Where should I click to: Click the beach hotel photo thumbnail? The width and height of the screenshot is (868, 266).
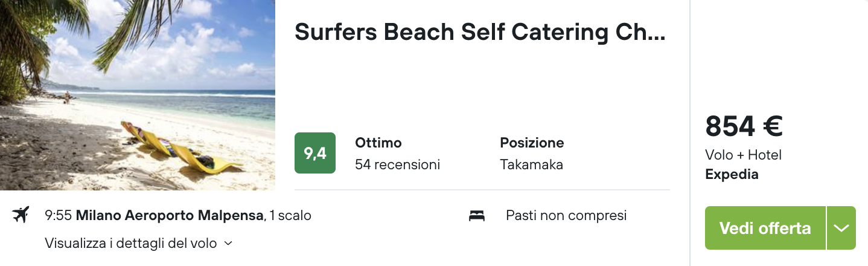[138, 95]
